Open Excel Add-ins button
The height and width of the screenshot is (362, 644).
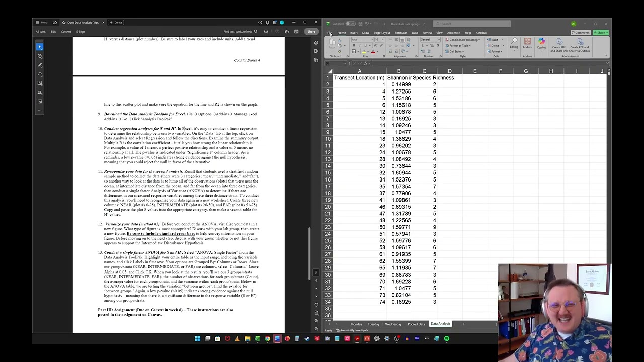coord(527,44)
